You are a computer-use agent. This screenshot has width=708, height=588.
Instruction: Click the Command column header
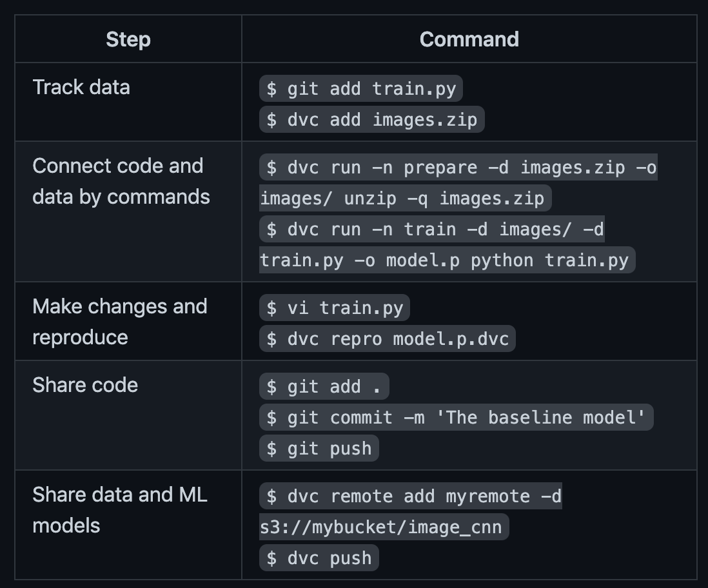pos(469,39)
